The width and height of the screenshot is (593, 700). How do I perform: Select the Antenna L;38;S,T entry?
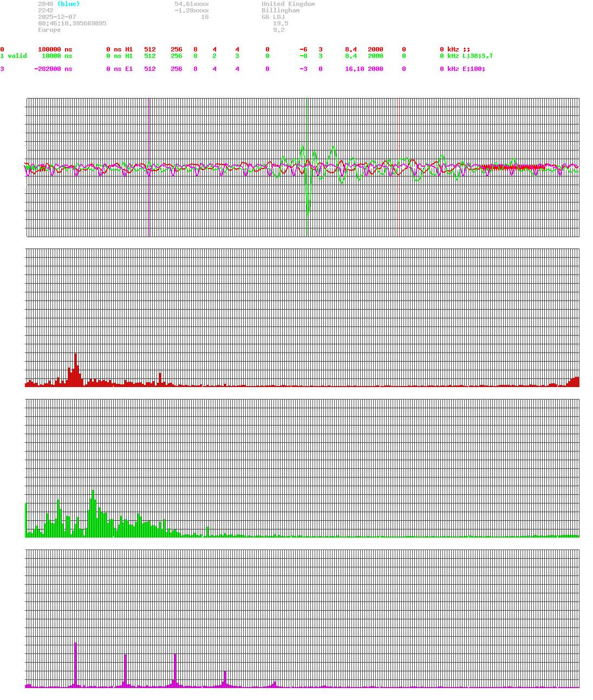(x=477, y=56)
